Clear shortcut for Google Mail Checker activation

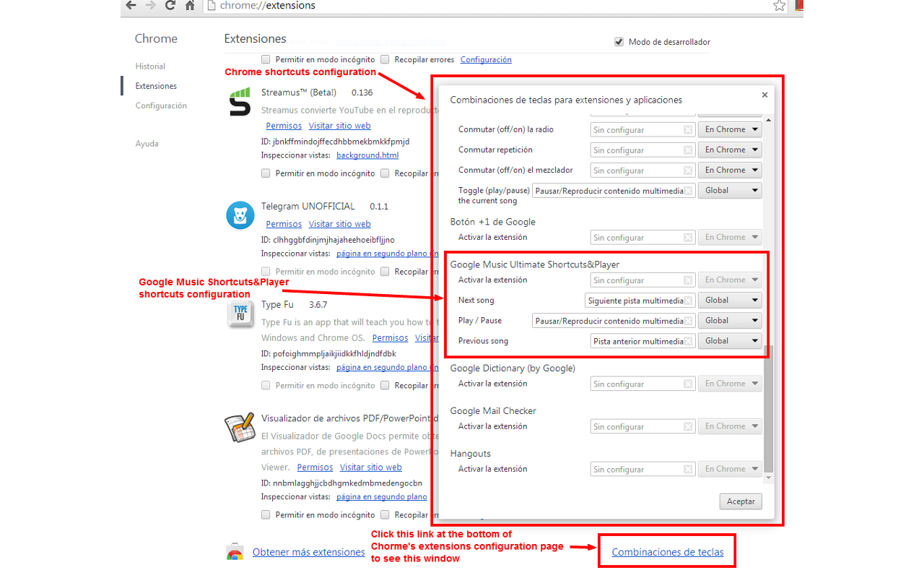pyautogui.click(x=688, y=427)
